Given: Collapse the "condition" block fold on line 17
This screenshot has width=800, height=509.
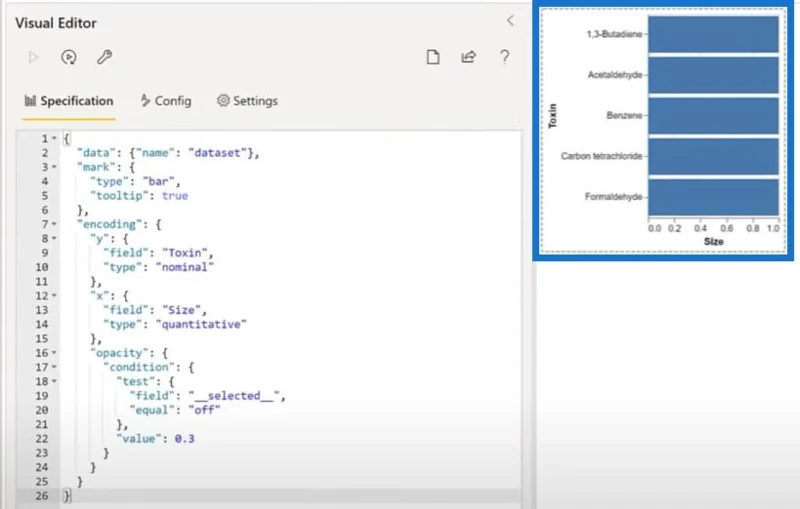Looking at the screenshot, I should [x=54, y=367].
